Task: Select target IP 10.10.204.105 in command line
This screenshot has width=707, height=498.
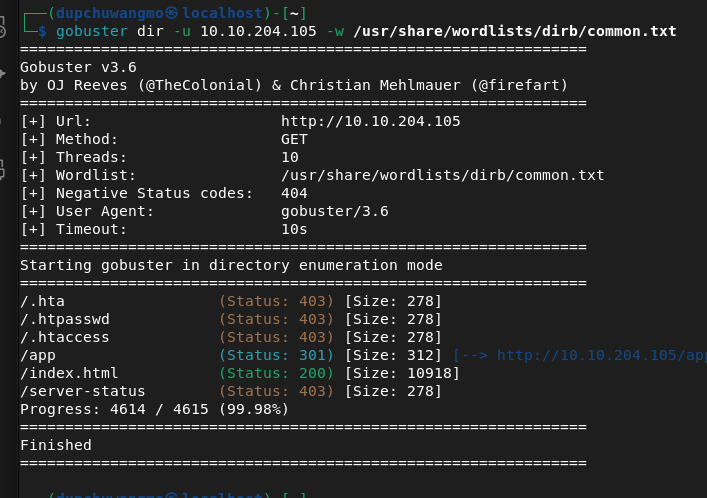Action: point(258,32)
